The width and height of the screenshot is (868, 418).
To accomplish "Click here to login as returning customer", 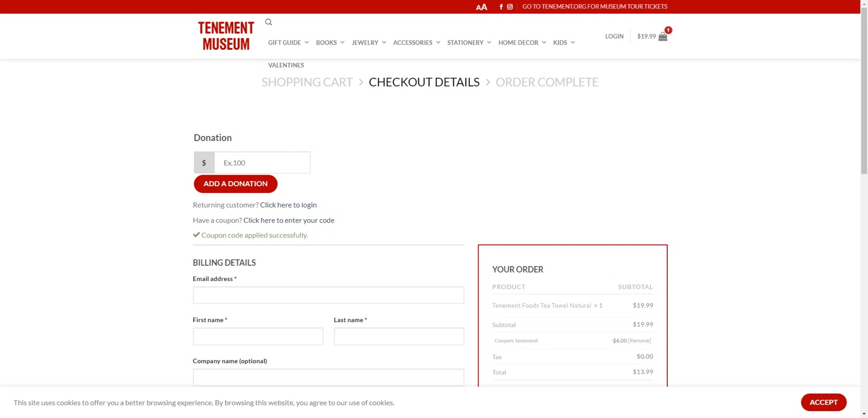I will (x=288, y=205).
